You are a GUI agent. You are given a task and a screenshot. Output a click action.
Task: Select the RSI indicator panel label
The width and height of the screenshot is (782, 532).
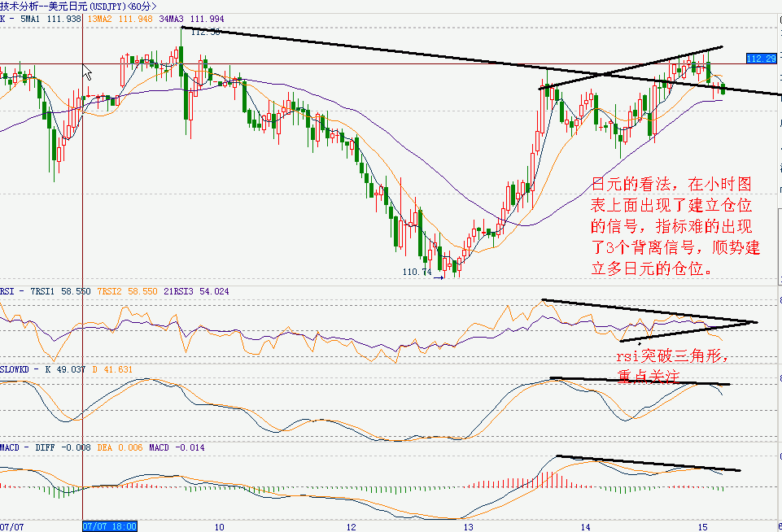(7, 289)
